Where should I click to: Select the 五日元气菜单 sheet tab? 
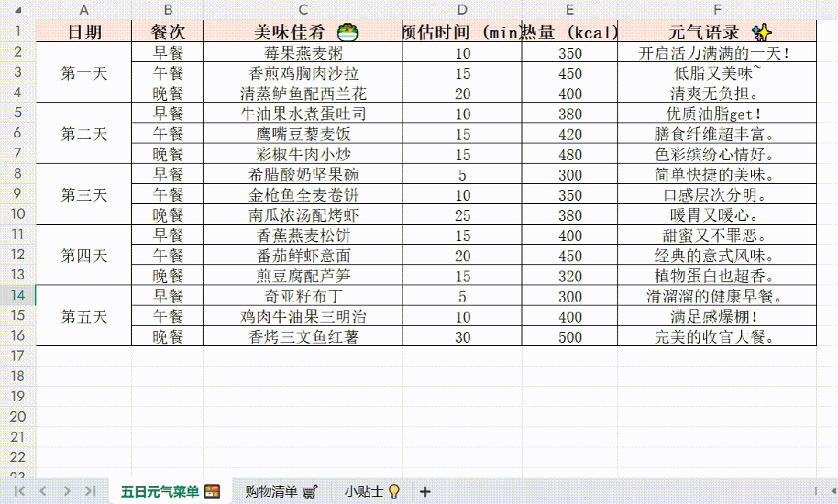[x=163, y=491]
